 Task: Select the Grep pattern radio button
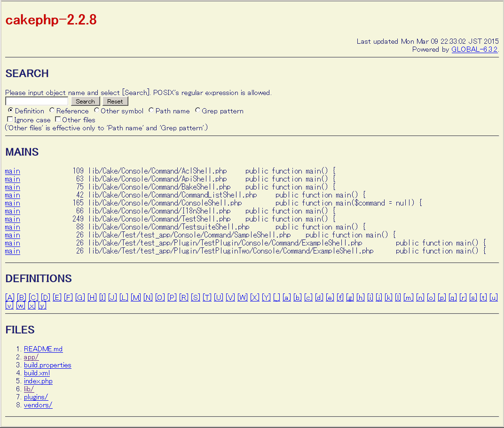[x=197, y=111]
